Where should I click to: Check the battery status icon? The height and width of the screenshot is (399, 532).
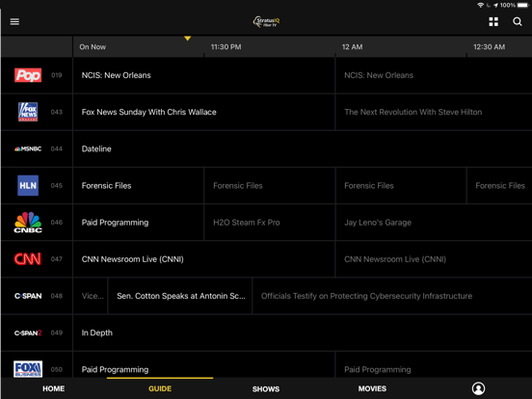522,5
